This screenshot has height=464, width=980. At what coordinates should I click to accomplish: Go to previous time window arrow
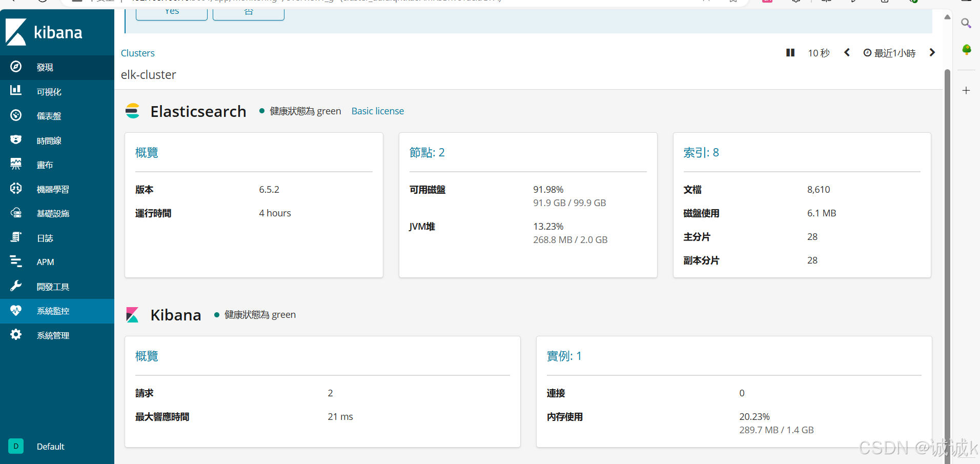coord(847,52)
